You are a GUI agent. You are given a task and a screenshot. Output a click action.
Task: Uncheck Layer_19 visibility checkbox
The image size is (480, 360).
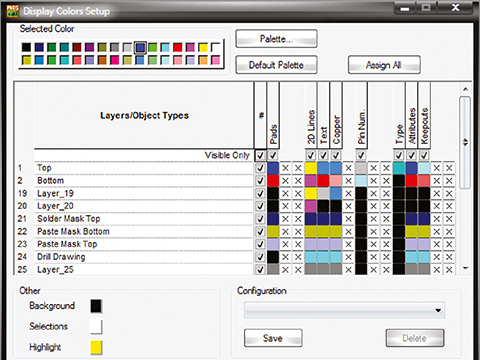pos(260,193)
